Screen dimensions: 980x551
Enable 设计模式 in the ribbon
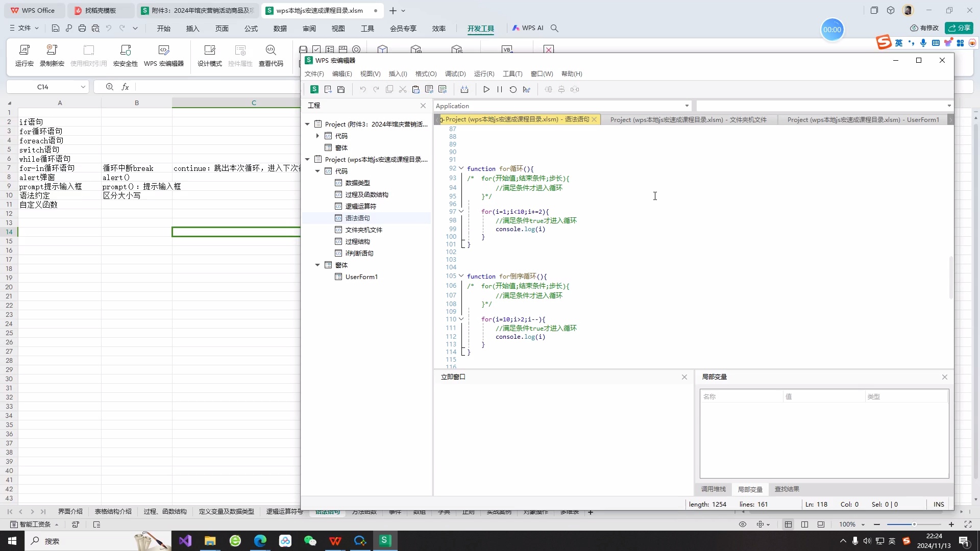[209, 55]
